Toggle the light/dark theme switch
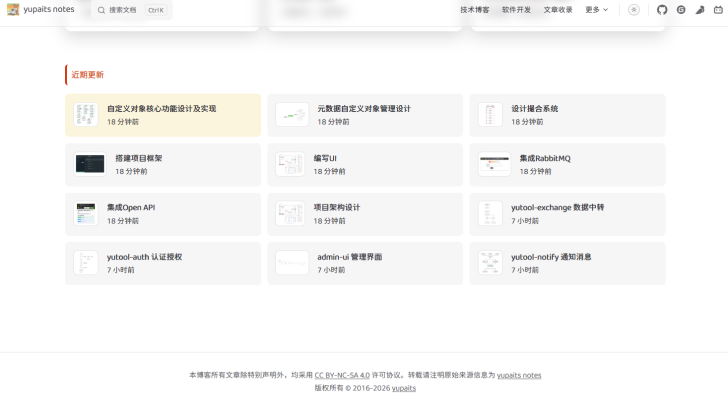The height and width of the screenshot is (399, 728). point(634,10)
